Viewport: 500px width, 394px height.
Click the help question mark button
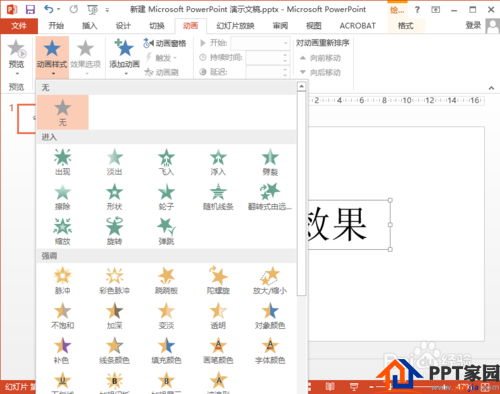coord(417,10)
